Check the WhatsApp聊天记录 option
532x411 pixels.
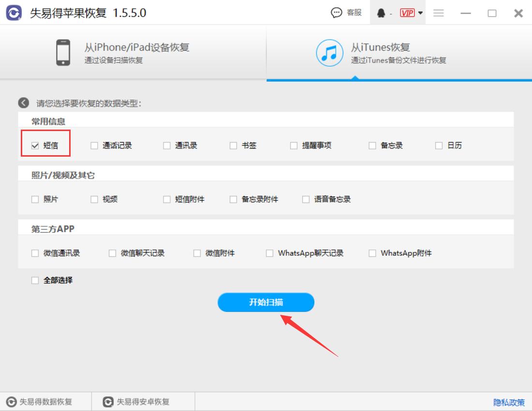[269, 253]
